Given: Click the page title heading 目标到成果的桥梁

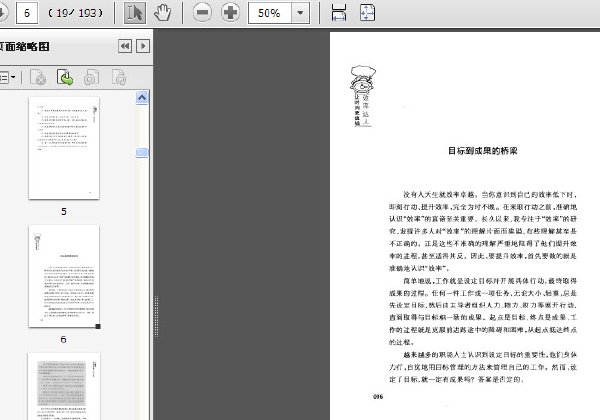Looking at the screenshot, I should pos(483,151).
